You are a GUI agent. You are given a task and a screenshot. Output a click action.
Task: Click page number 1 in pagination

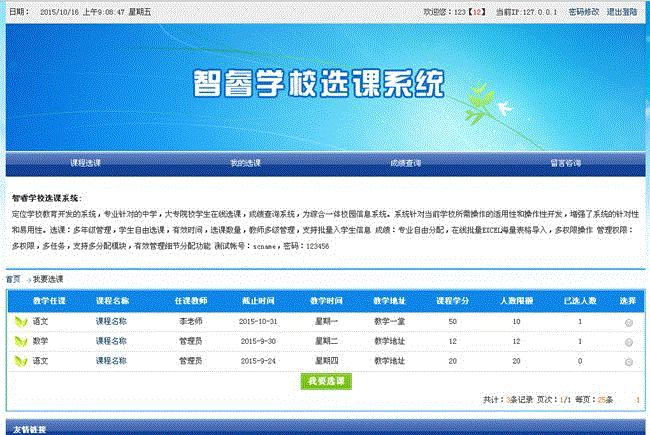(x=637, y=399)
